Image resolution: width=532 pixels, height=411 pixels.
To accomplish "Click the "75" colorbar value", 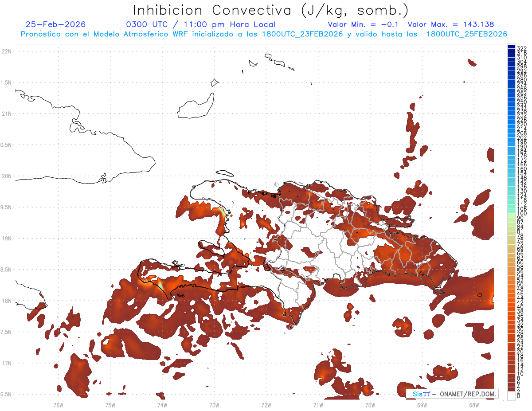I will [x=520, y=240].
